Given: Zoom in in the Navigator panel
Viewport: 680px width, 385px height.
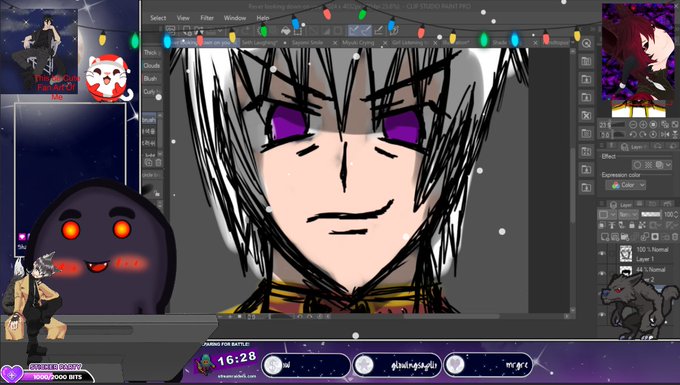Looking at the screenshot, I should click(x=643, y=124).
